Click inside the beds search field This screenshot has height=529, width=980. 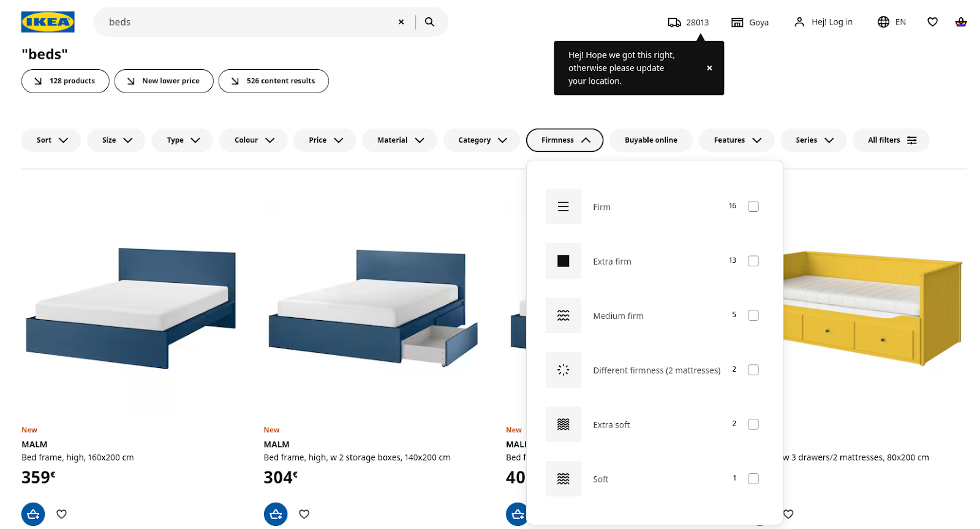click(245, 22)
